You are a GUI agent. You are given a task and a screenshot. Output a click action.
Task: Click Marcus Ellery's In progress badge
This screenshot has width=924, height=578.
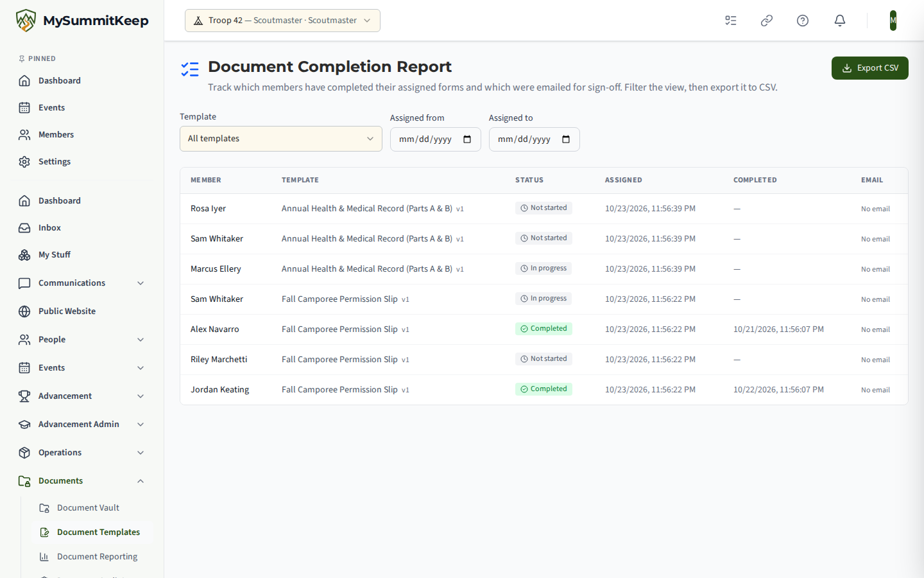(543, 268)
